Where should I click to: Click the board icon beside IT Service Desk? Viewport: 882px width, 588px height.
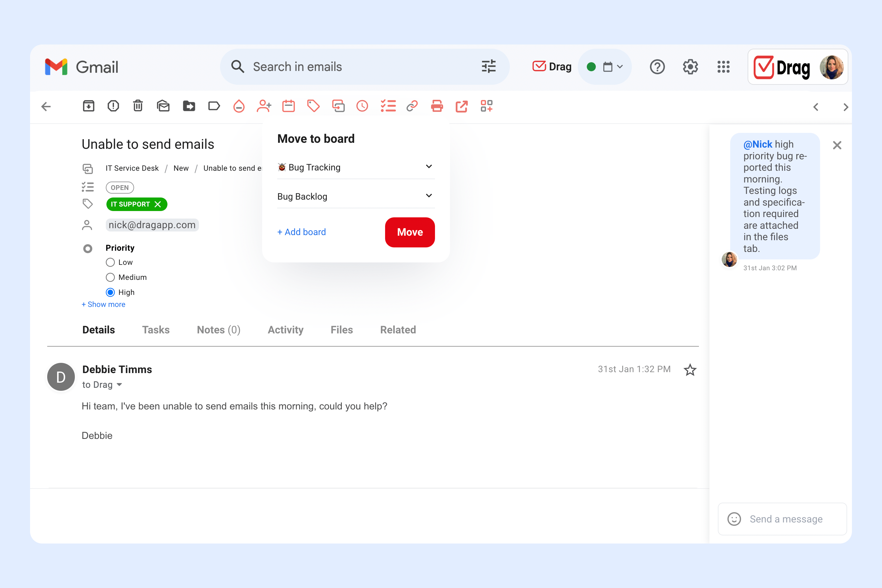88,169
